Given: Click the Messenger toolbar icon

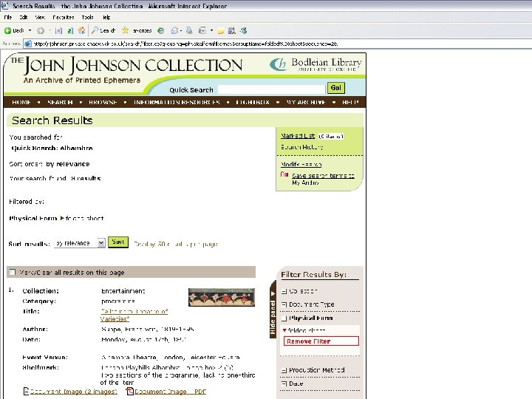Looking at the screenshot, I should point(243,31).
